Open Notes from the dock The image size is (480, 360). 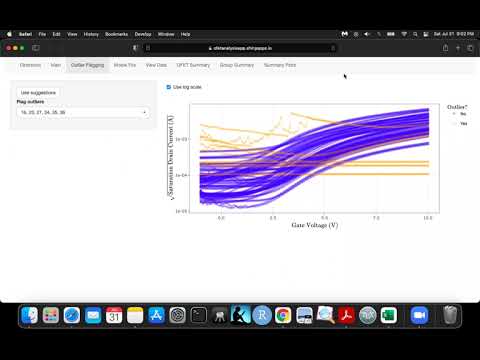click(135, 315)
